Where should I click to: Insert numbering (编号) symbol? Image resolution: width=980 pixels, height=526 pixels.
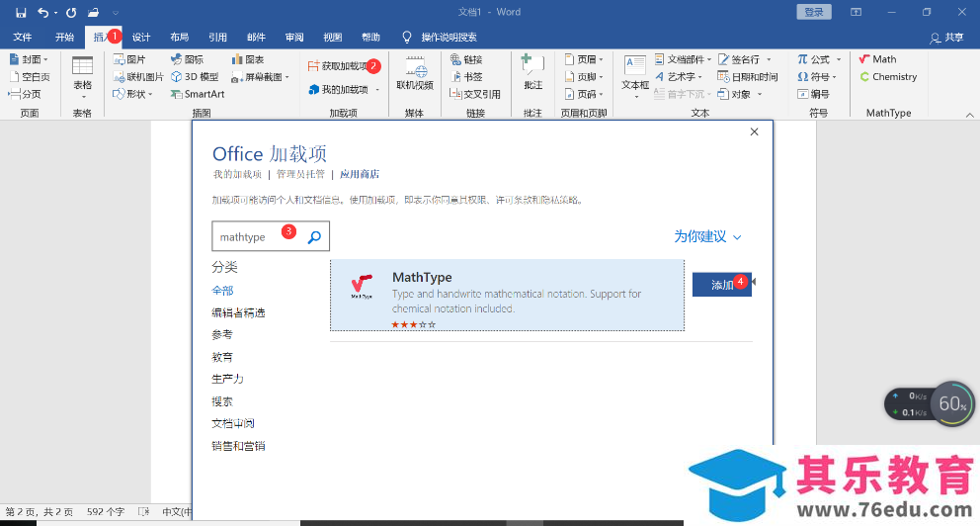pos(813,95)
